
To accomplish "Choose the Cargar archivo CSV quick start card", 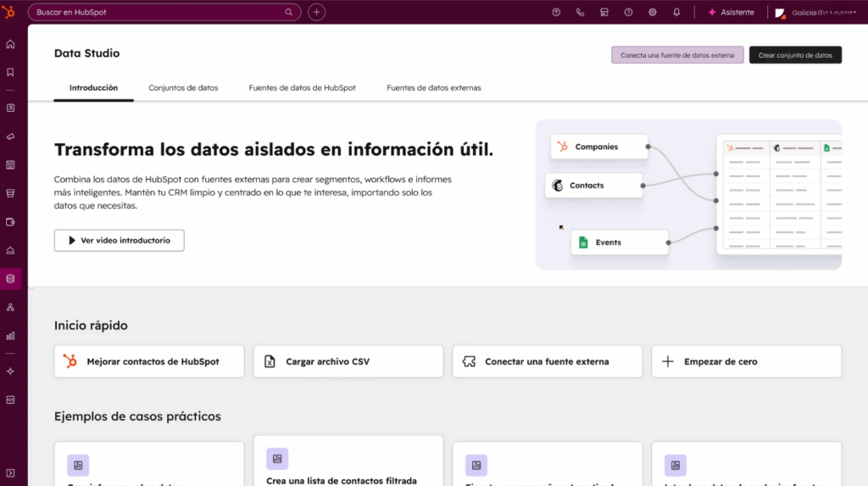I will tap(348, 361).
